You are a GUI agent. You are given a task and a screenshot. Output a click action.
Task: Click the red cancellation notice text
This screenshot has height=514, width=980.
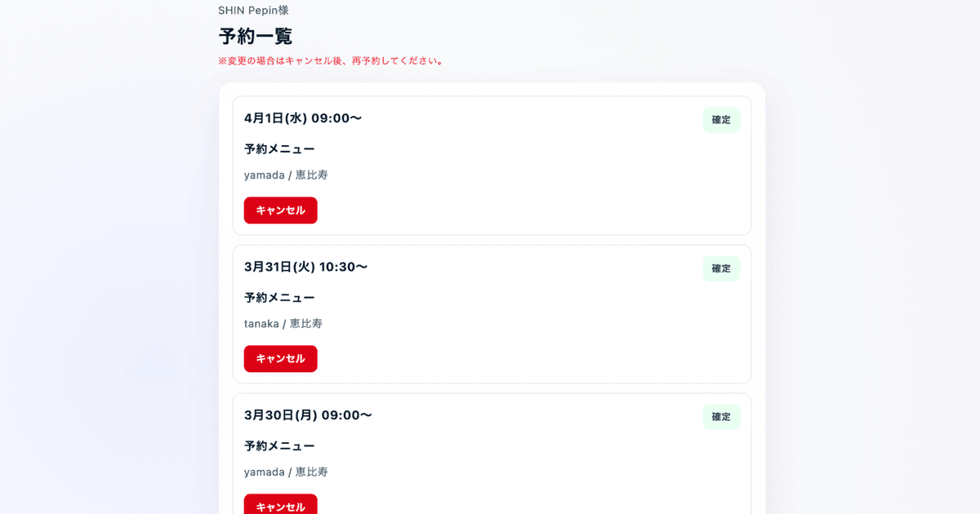331,60
